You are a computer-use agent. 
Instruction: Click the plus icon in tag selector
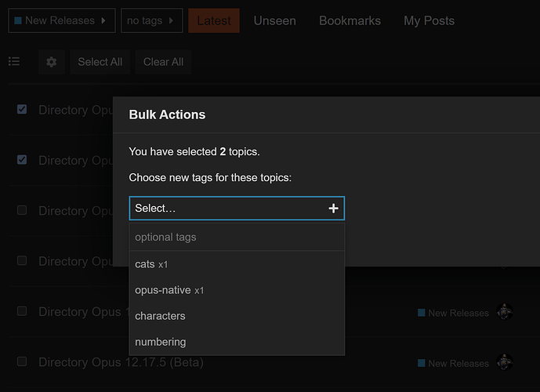[x=333, y=208]
